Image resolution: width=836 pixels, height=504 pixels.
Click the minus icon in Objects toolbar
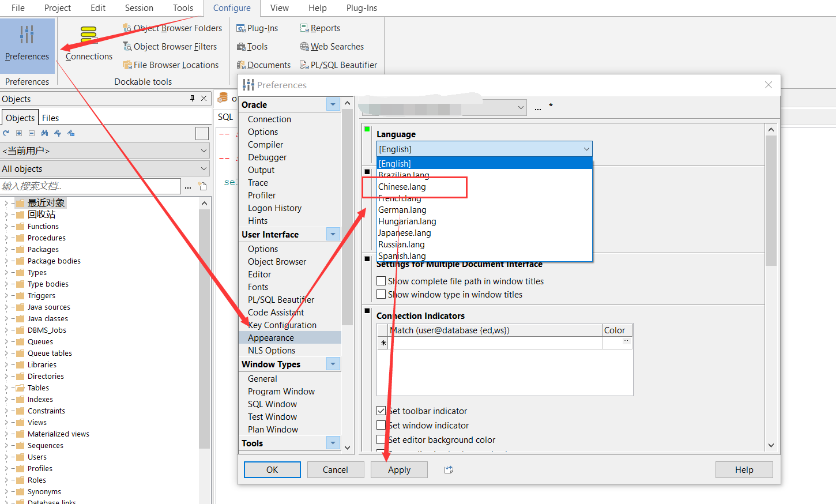click(32, 133)
